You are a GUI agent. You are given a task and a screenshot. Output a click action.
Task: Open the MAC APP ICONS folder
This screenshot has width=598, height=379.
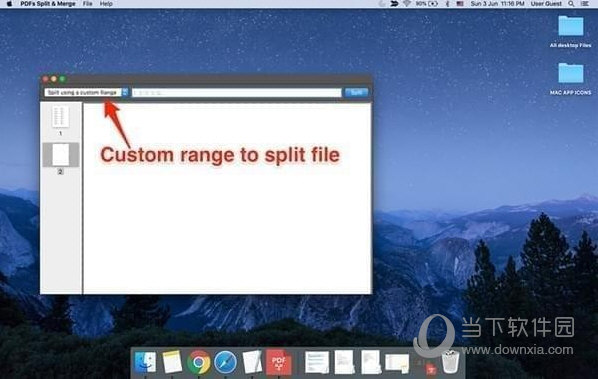click(x=571, y=79)
